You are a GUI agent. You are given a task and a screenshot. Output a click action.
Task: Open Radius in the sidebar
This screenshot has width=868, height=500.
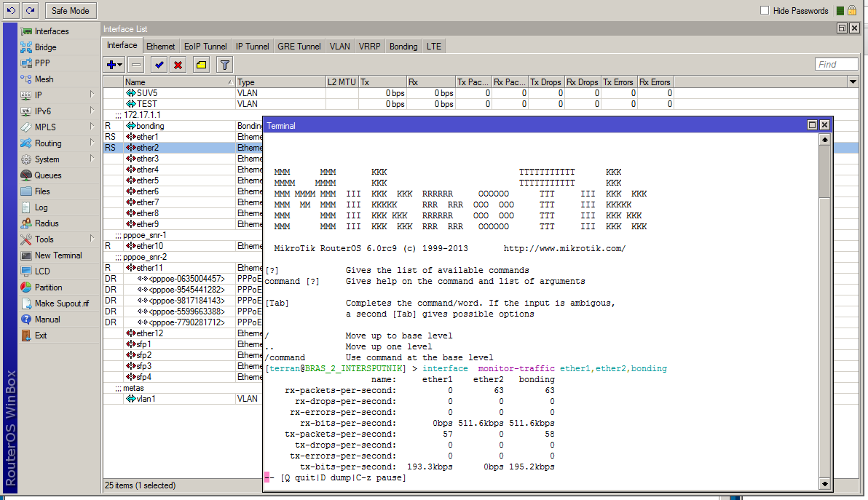pyautogui.click(x=47, y=223)
